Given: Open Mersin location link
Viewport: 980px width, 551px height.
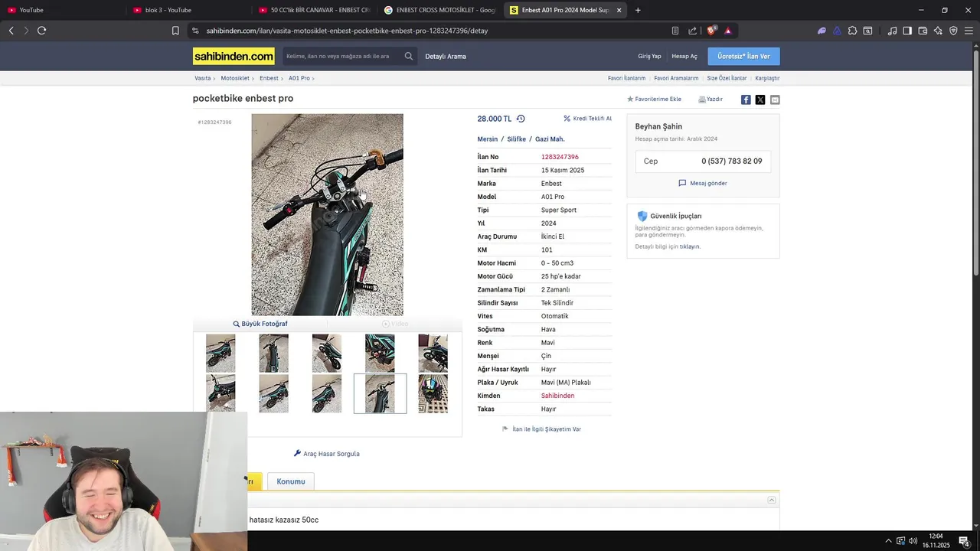Looking at the screenshot, I should tap(488, 139).
